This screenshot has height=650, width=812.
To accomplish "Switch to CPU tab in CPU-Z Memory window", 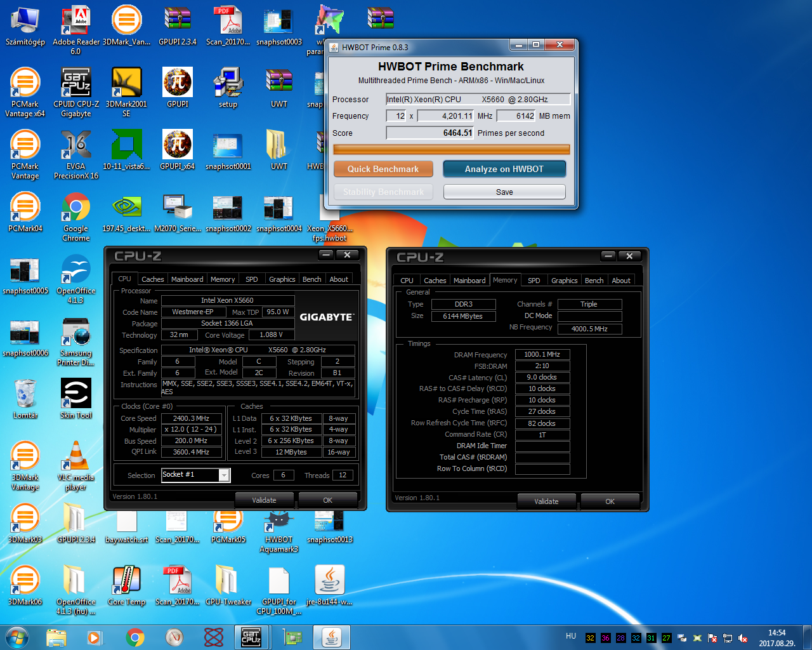I will tap(407, 281).
